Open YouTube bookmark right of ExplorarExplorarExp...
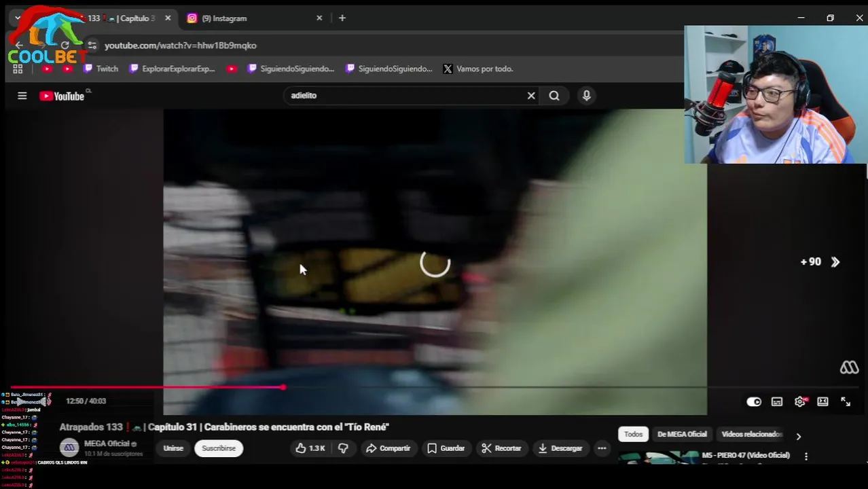This screenshot has width=868, height=489. pyautogui.click(x=232, y=69)
